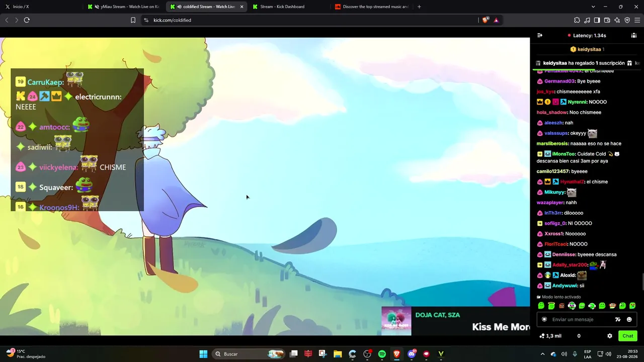The width and height of the screenshot is (644, 362).
Task: Open Spotify from the taskbar
Action: (382, 354)
